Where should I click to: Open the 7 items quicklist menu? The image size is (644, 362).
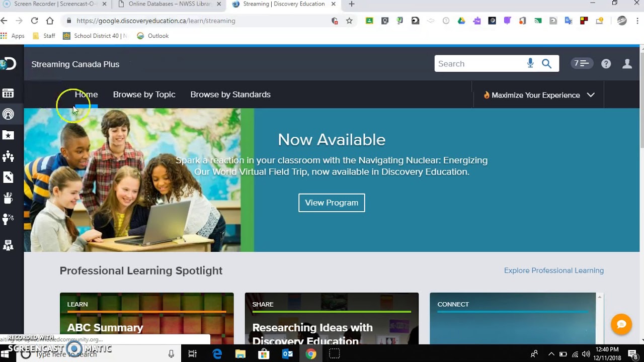pyautogui.click(x=582, y=63)
